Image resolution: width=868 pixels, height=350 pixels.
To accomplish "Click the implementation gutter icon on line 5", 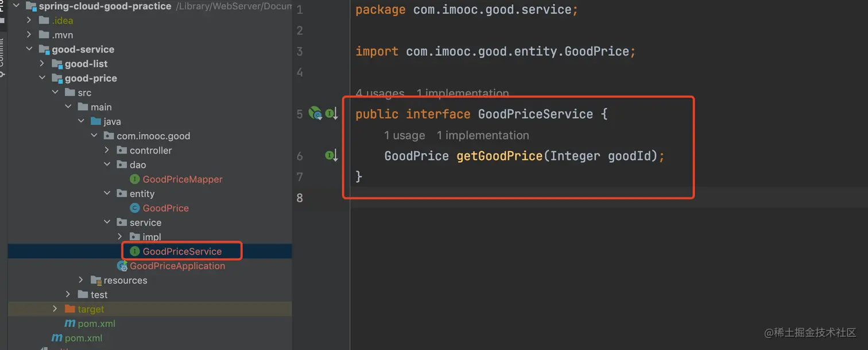I will point(331,114).
